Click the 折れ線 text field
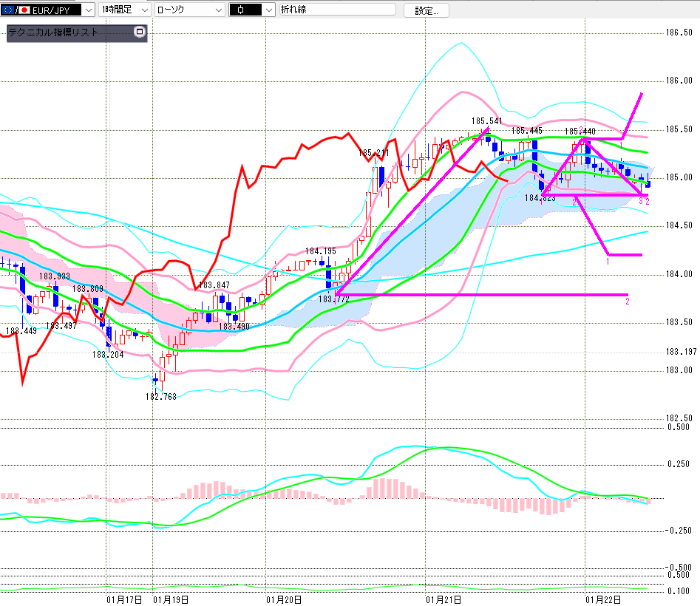The height and width of the screenshot is (606, 700). tap(336, 10)
